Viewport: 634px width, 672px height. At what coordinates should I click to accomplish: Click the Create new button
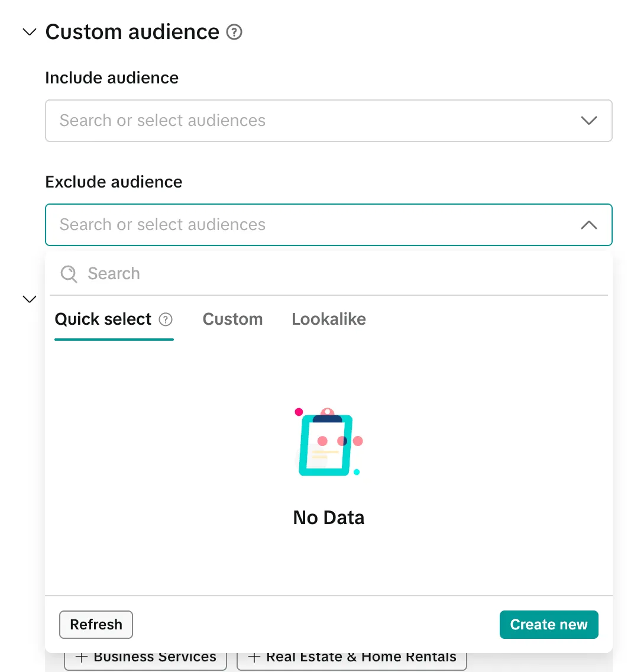tap(549, 625)
